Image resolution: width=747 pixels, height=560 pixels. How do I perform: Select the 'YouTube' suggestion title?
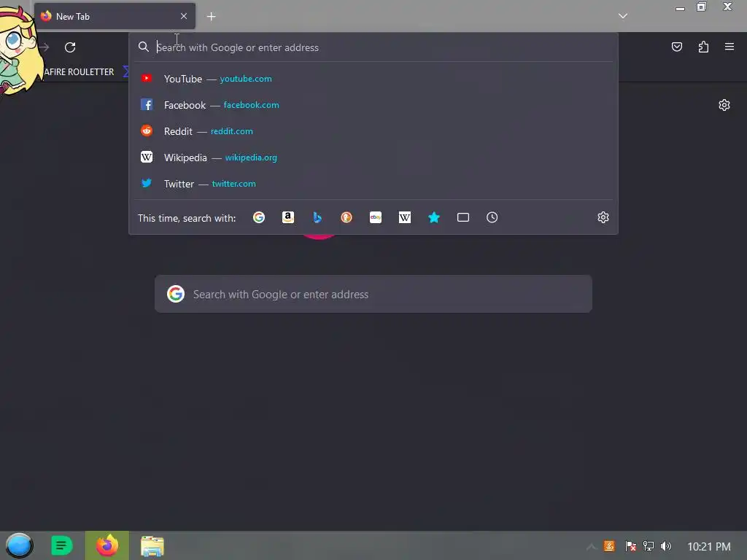coord(183,79)
